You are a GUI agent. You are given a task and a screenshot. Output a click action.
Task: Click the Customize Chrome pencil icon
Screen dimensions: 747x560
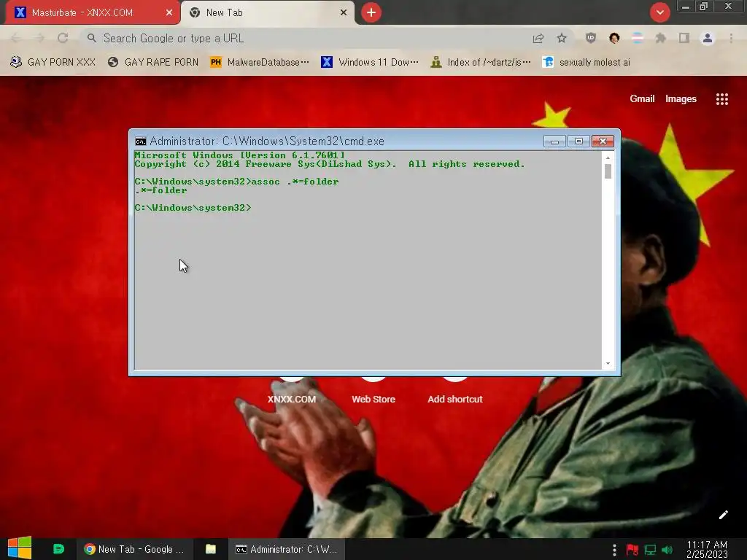click(723, 515)
